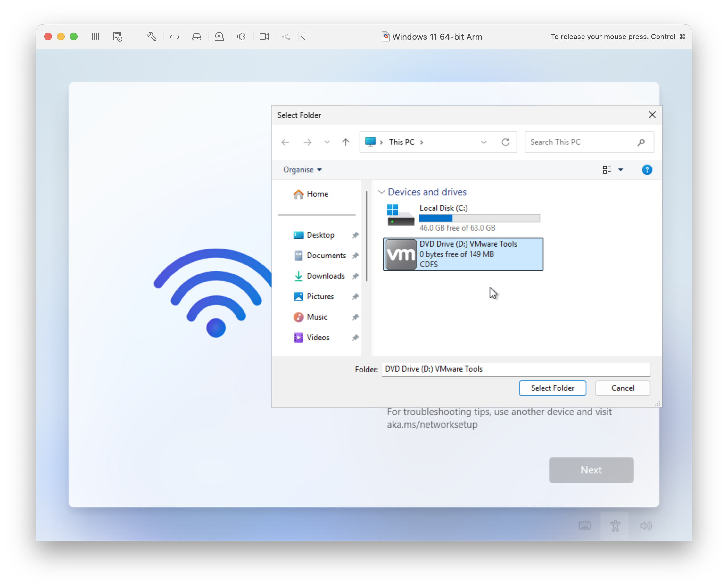The height and width of the screenshot is (588, 728).
Task: Open the view options dropdown arrow
Action: pos(621,170)
